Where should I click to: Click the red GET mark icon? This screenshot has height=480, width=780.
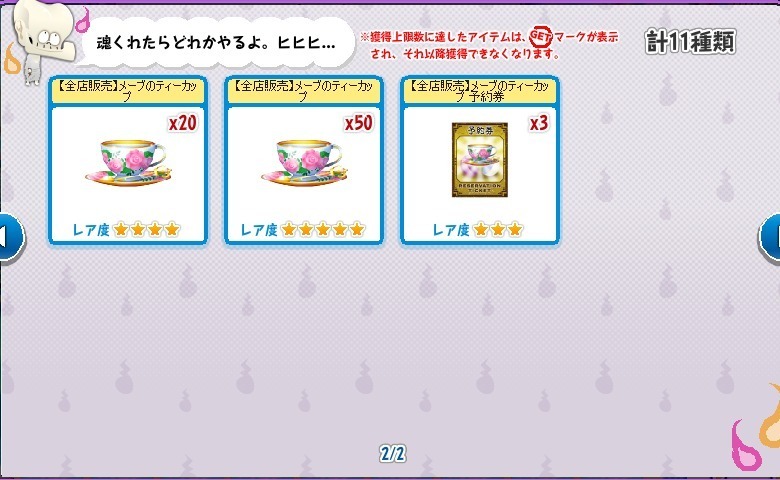[x=540, y=36]
